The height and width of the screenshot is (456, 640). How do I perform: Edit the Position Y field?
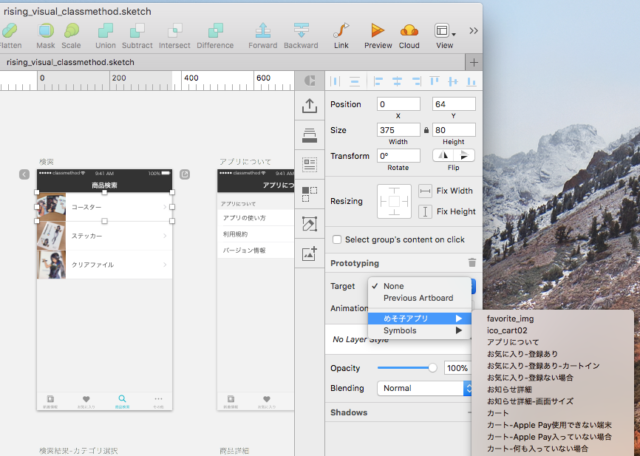[453, 104]
